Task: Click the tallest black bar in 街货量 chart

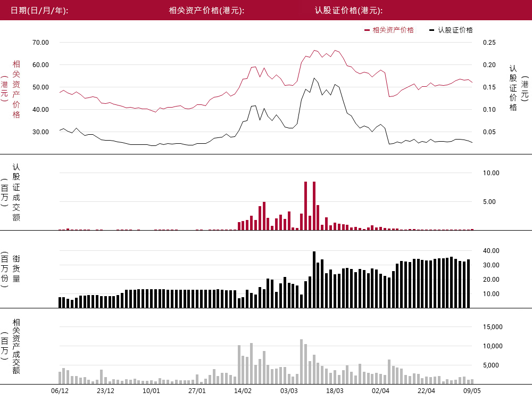Action: [314, 280]
